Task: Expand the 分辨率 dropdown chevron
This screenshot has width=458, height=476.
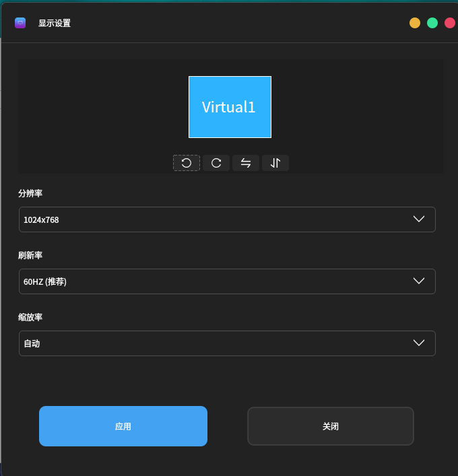Action: point(418,219)
